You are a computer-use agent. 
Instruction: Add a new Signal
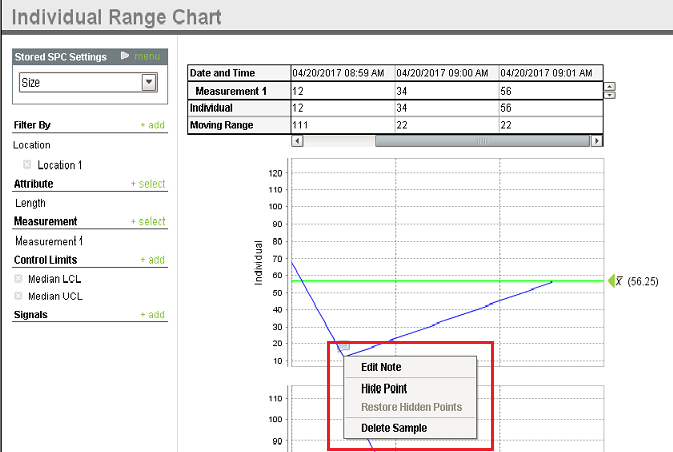tap(152, 315)
